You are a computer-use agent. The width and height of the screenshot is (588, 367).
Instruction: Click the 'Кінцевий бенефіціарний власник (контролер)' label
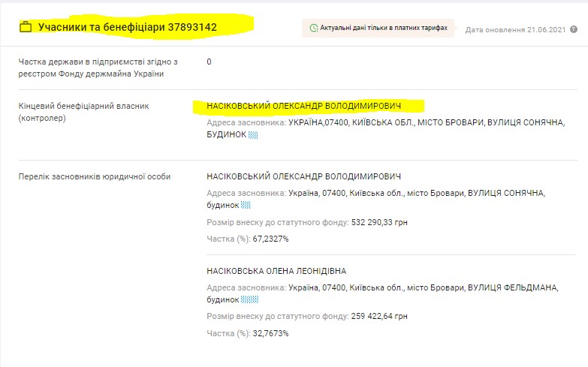[x=83, y=112]
